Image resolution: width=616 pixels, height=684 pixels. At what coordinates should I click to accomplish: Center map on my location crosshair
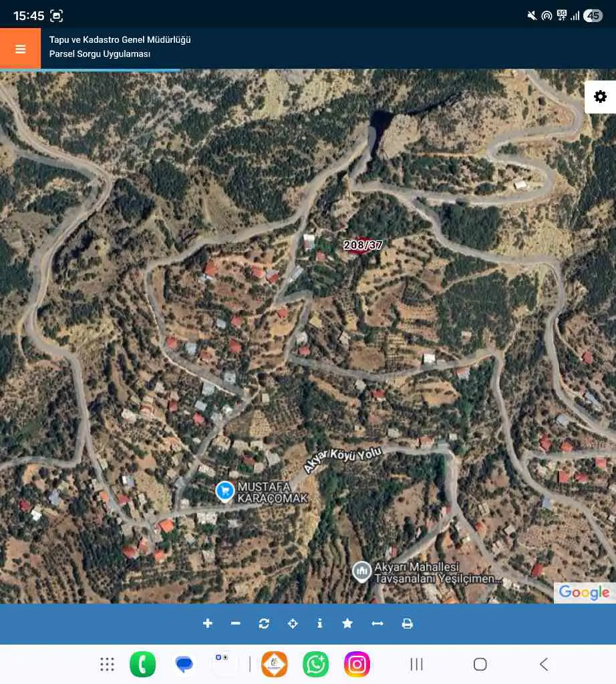point(293,623)
